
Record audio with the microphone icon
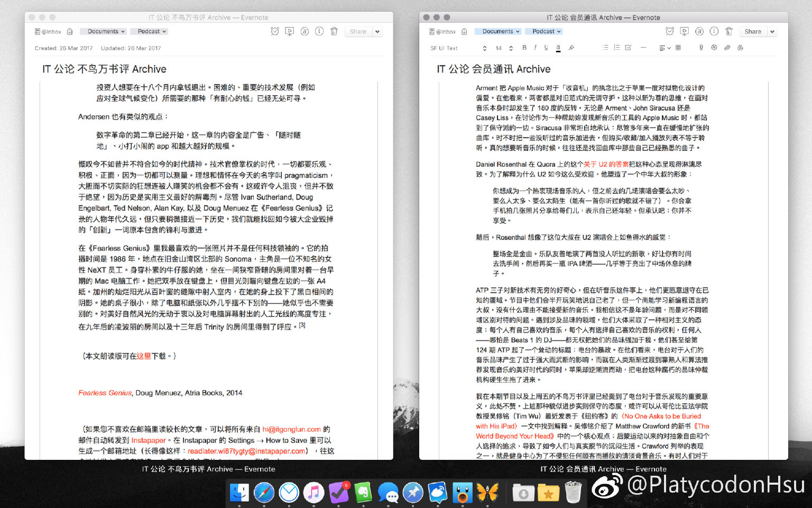(701, 48)
